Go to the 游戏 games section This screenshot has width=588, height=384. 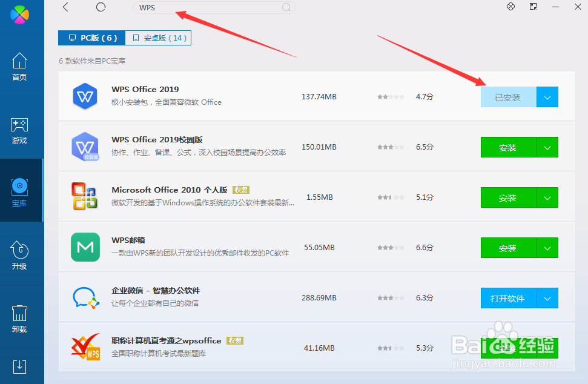click(19, 130)
